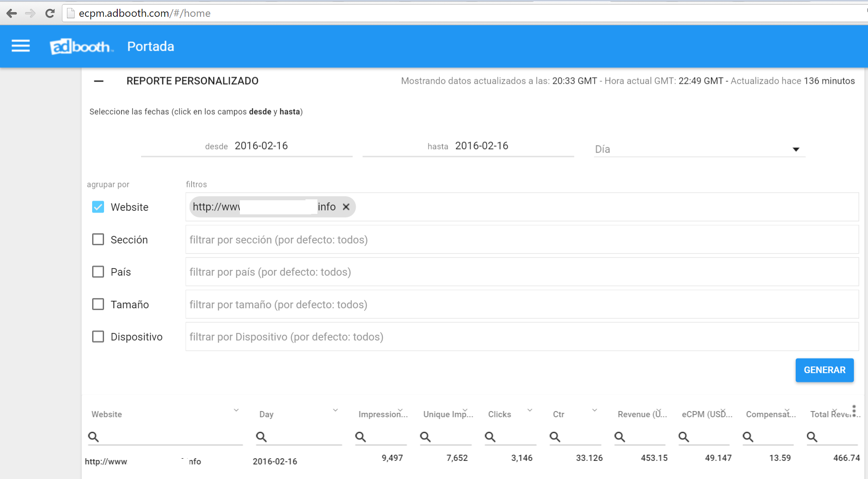Viewport: 868px width, 479px height.
Task: Open Day column header menu arrow
Action: (335, 410)
